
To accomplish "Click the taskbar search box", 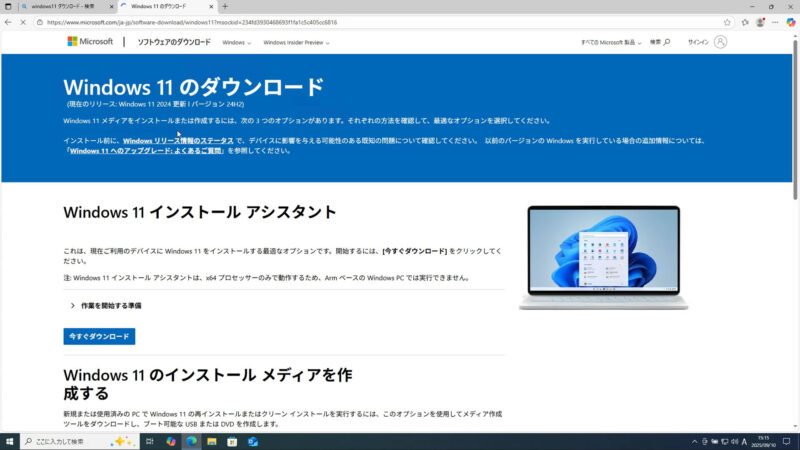I will point(75,441).
